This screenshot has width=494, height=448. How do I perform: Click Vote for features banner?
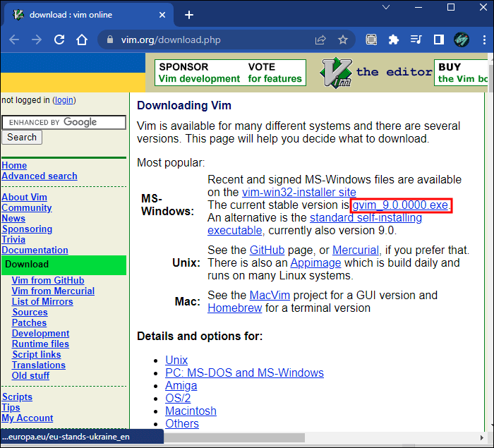coord(275,73)
